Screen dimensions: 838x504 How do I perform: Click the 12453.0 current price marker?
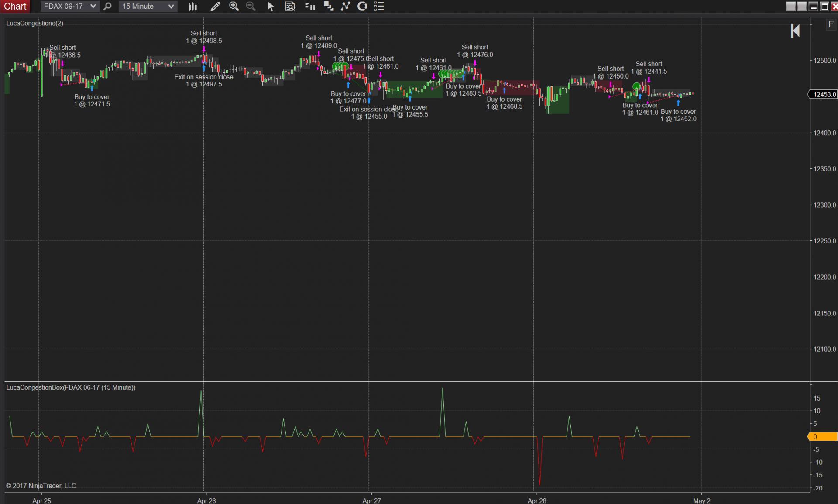[824, 94]
